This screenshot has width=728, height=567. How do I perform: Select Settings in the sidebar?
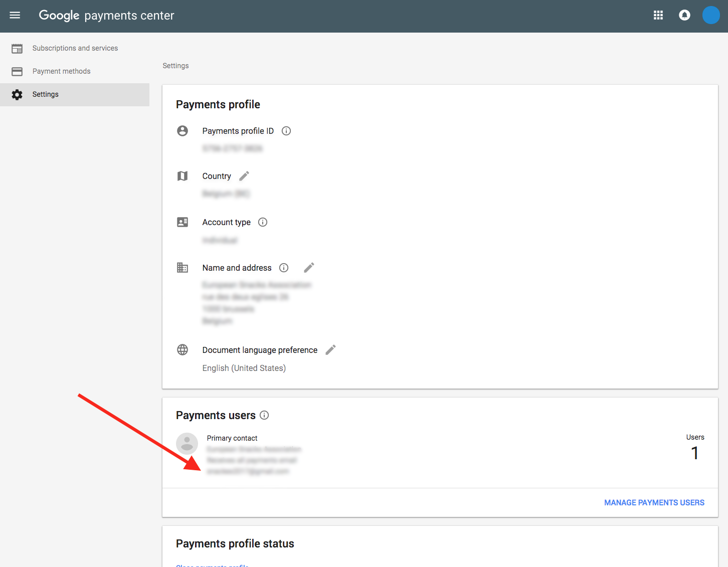coord(75,94)
